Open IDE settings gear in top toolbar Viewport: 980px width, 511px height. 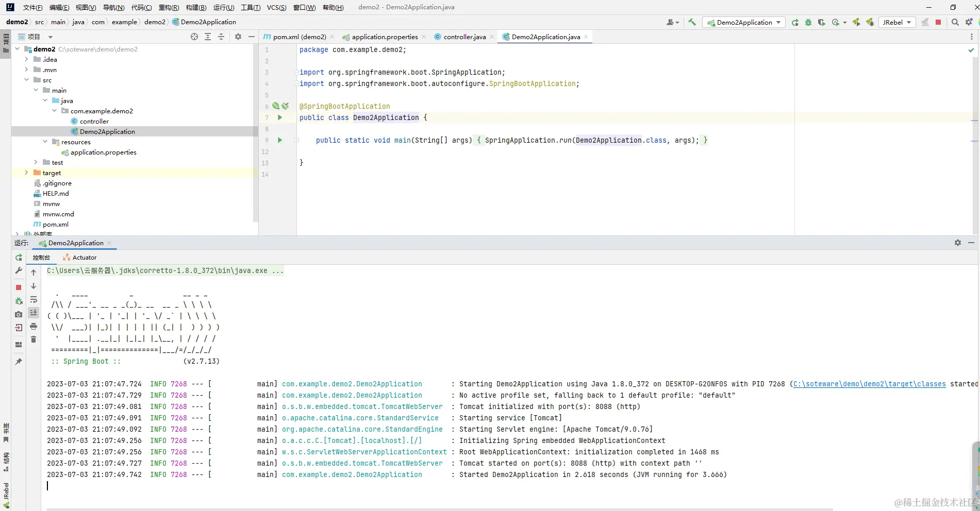pyautogui.click(x=969, y=22)
